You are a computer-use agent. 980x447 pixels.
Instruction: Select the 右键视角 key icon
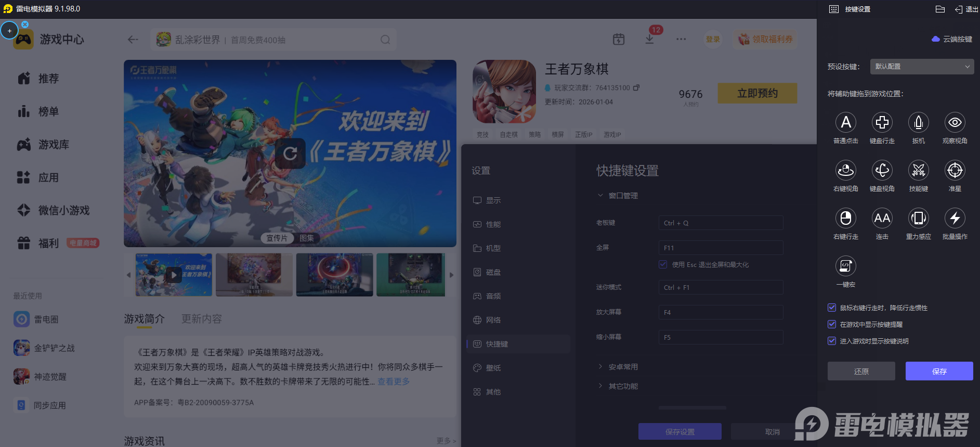[x=846, y=170]
